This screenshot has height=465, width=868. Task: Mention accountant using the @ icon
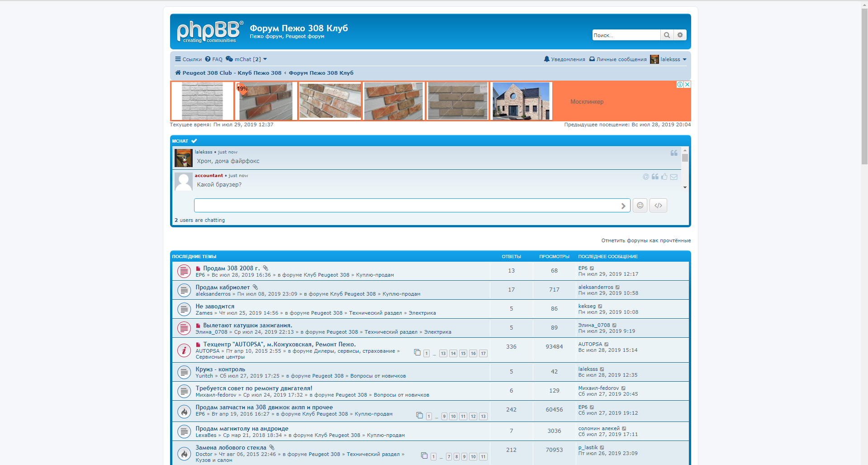point(646,177)
